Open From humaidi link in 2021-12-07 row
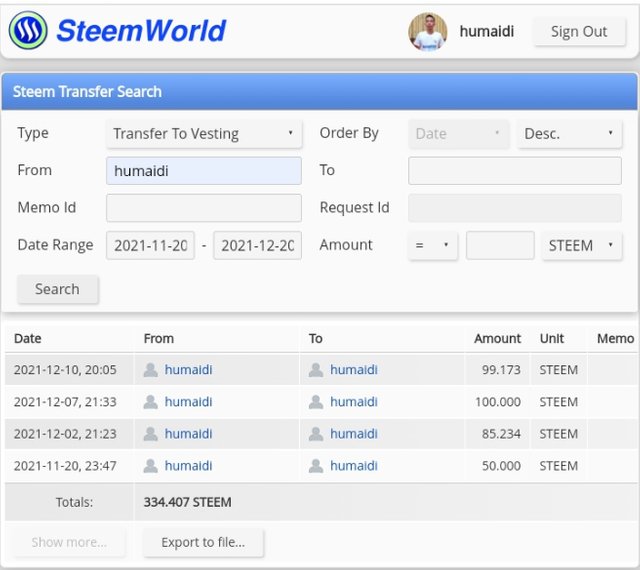 188,402
